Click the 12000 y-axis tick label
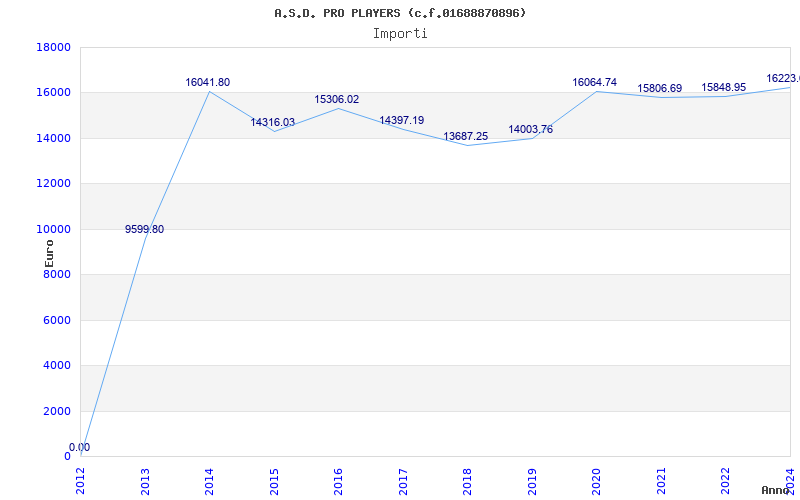Image resolution: width=800 pixels, height=500 pixels. click(x=54, y=184)
